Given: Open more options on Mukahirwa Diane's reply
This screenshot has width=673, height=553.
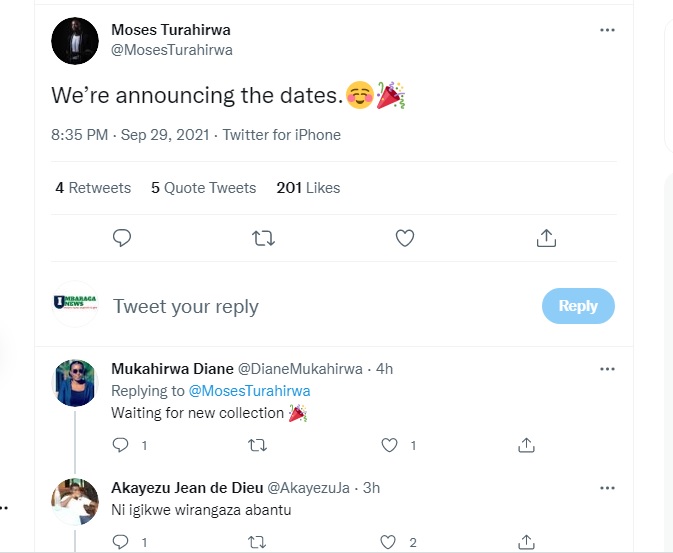Looking at the screenshot, I should (x=607, y=369).
